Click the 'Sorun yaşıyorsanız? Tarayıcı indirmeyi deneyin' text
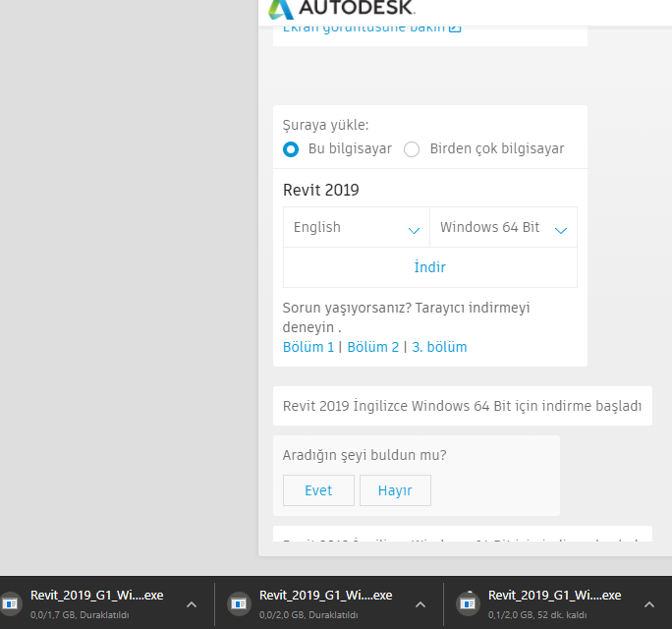 click(407, 317)
